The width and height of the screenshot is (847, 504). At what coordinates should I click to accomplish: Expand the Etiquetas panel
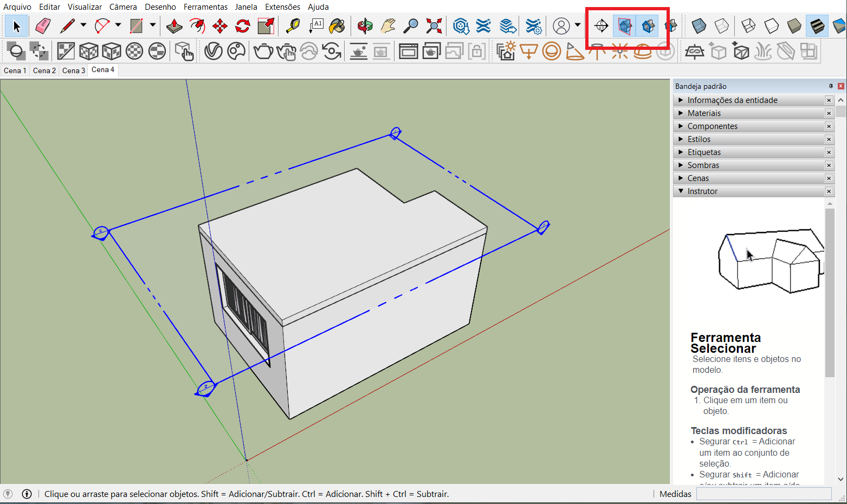753,152
